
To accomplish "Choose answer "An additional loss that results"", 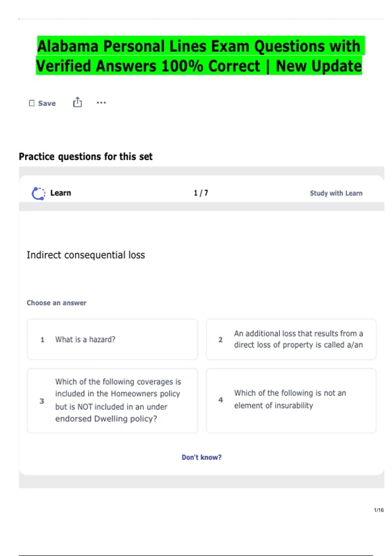I will coord(291,339).
